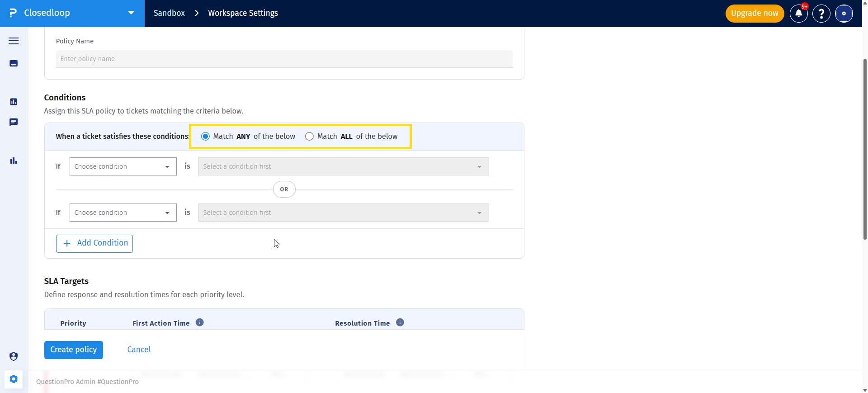Click Workspace Settings breadcrumb
The image size is (868, 393).
(243, 13)
